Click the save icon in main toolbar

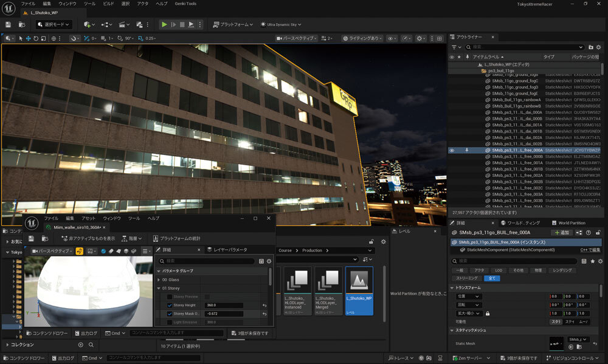click(x=9, y=24)
